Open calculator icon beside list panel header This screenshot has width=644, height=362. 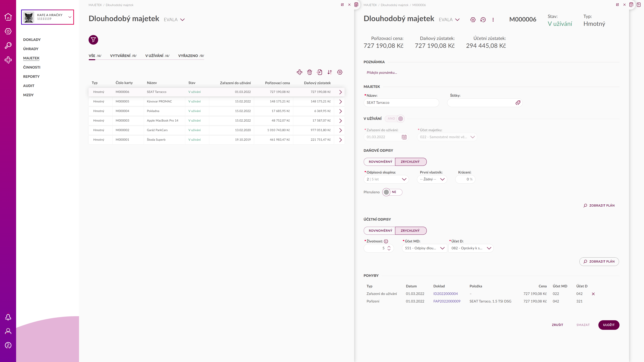click(356, 5)
